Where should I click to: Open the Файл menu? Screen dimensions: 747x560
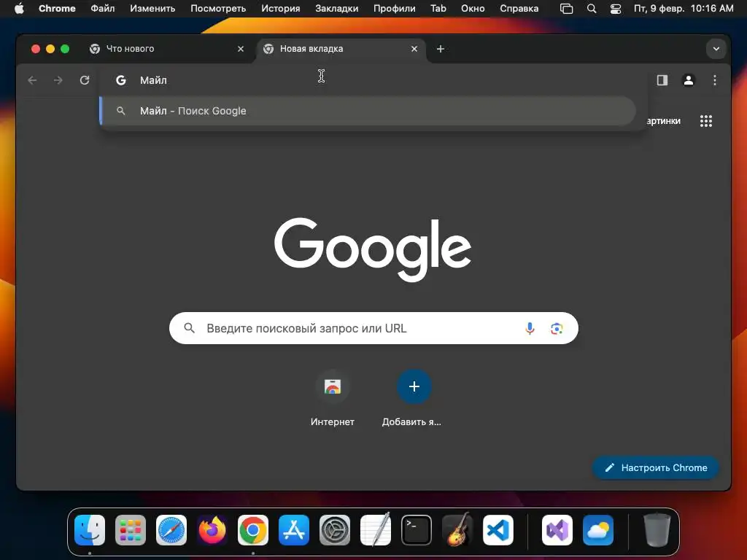102,8
